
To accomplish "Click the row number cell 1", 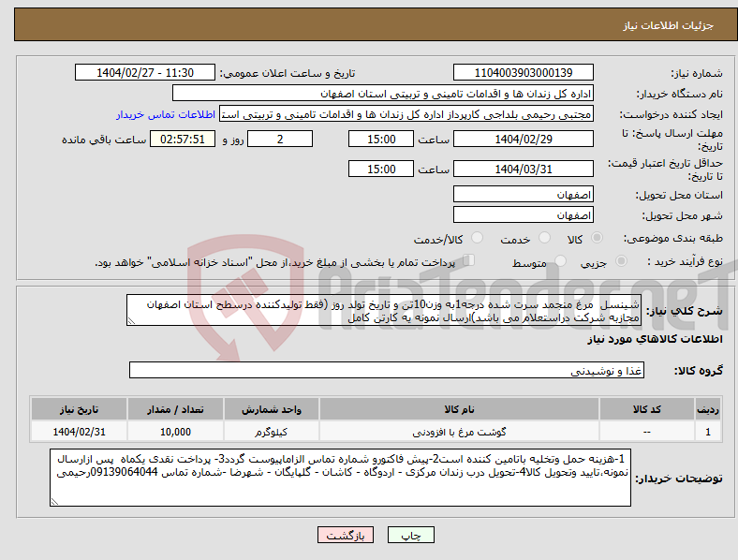I will [x=708, y=432].
